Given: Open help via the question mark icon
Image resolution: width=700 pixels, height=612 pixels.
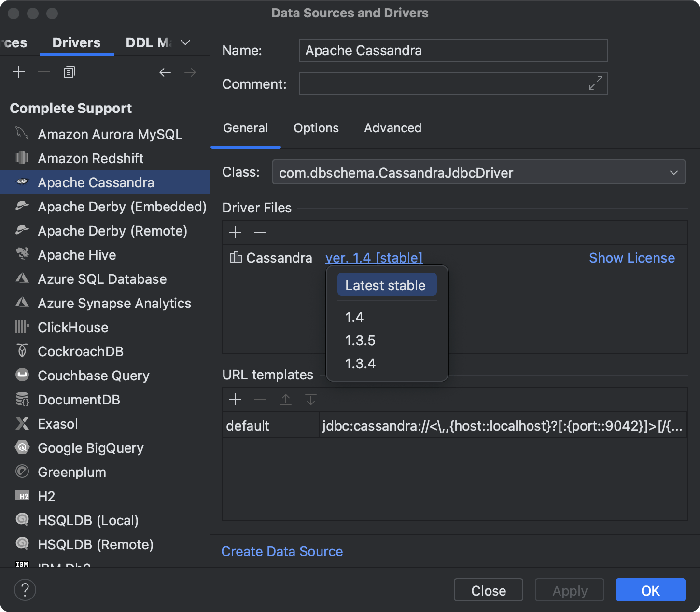Looking at the screenshot, I should (25, 590).
